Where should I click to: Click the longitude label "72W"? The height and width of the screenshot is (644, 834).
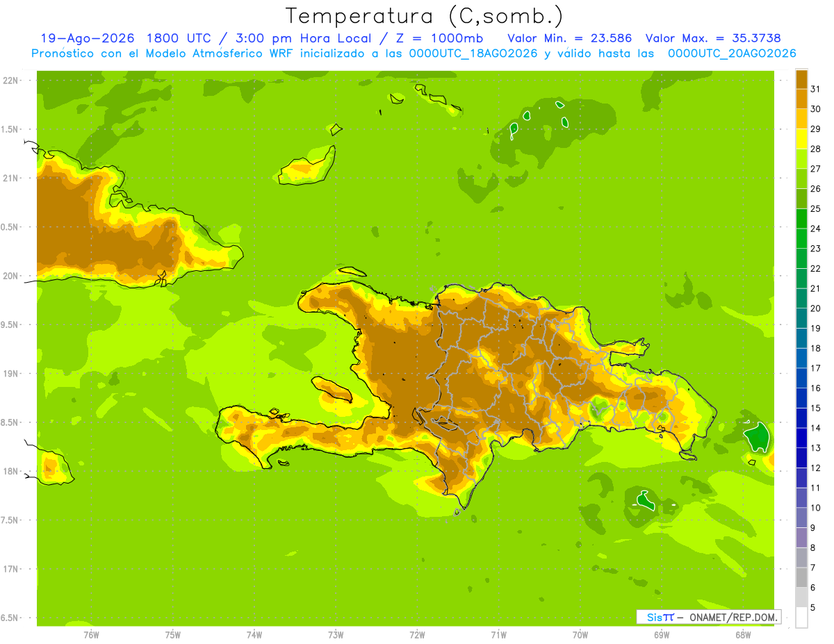click(417, 635)
